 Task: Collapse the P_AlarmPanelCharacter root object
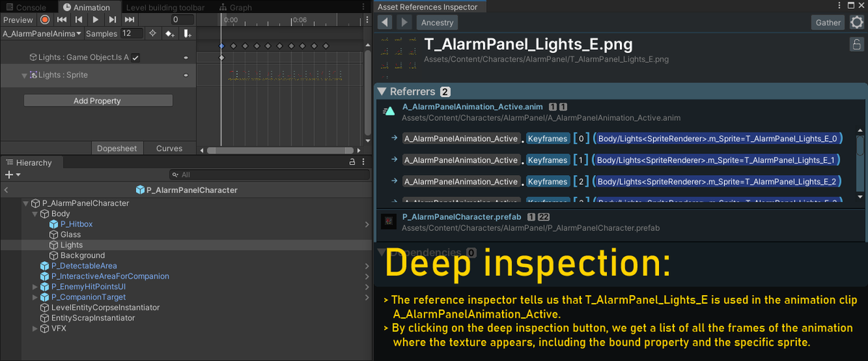pos(26,203)
